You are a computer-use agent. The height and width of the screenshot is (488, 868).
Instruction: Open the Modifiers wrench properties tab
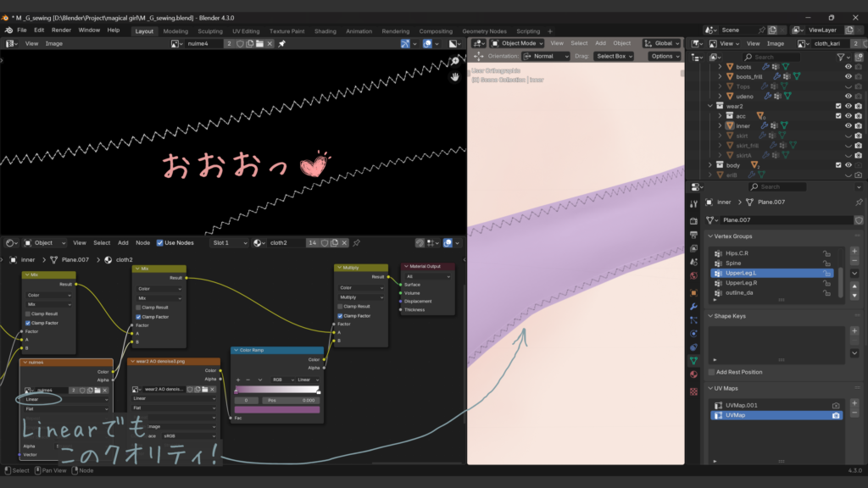tap(693, 306)
